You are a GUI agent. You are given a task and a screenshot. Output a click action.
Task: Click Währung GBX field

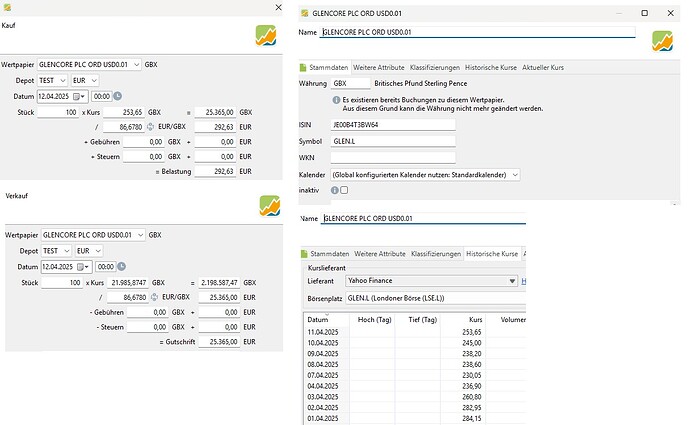(350, 83)
